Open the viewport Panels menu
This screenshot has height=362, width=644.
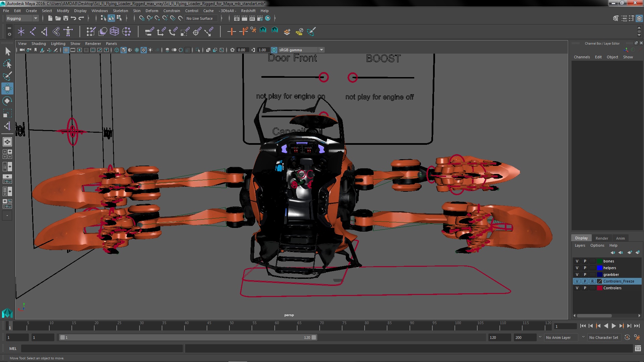click(111, 44)
